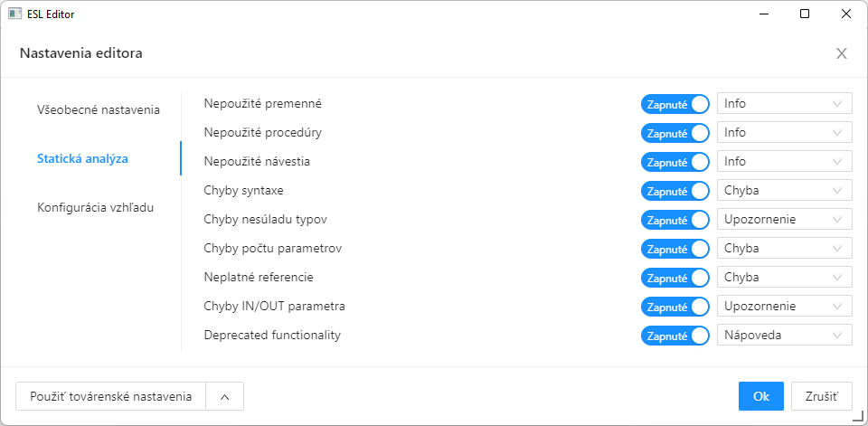Toggle the Neplatné referencie switch
Screen dimensions: 868x426
click(x=675, y=278)
